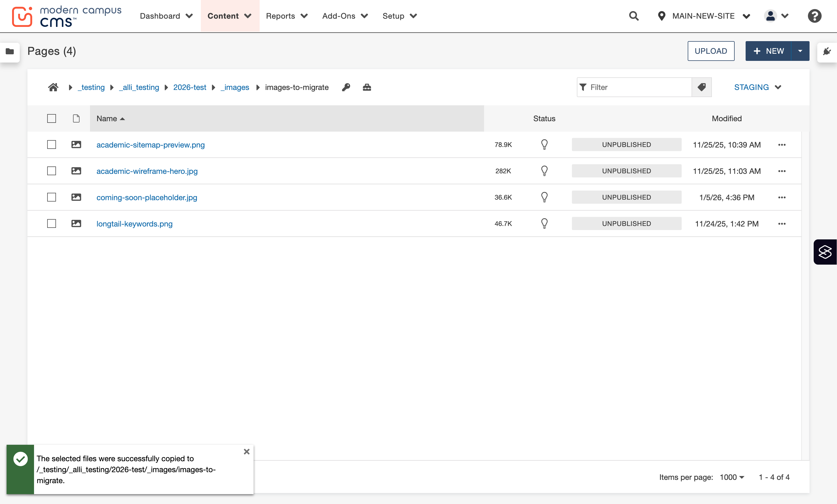837x504 pixels.
Task: Toggle the select-all checkbox in header
Action: tap(52, 118)
